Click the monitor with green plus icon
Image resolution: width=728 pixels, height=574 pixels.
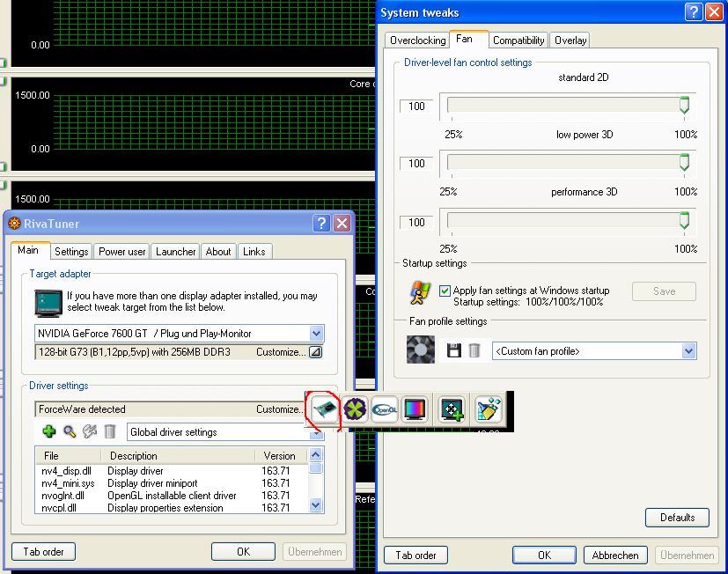pos(452,409)
